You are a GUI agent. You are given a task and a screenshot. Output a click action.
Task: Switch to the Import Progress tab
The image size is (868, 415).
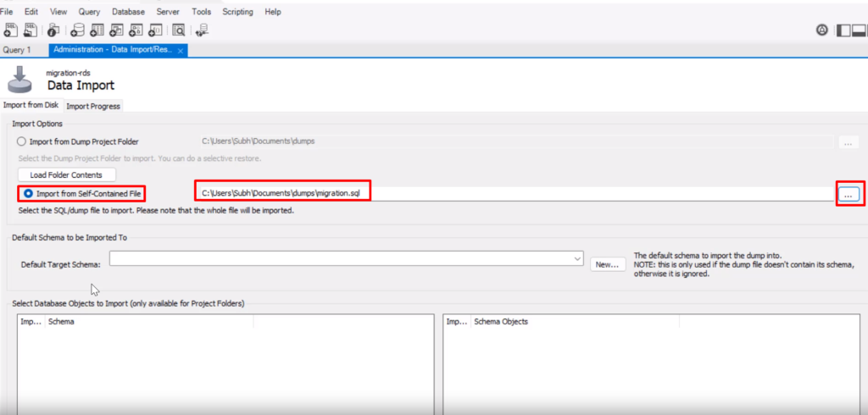pyautogui.click(x=93, y=106)
